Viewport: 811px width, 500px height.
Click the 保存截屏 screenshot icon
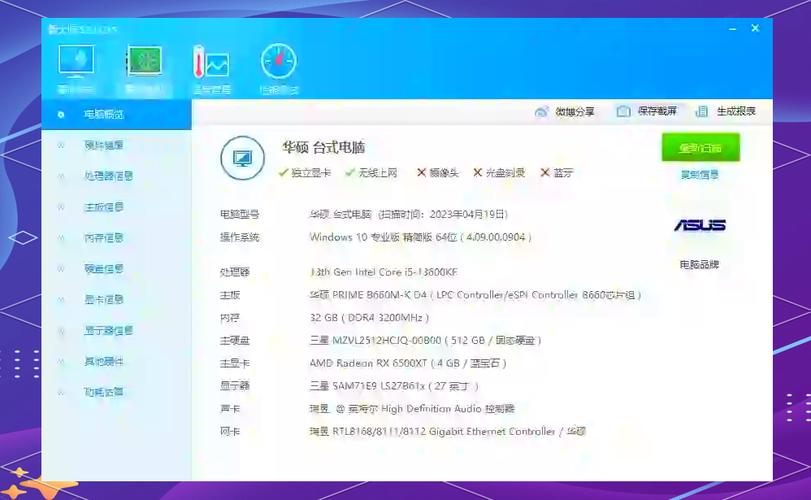tap(624, 112)
